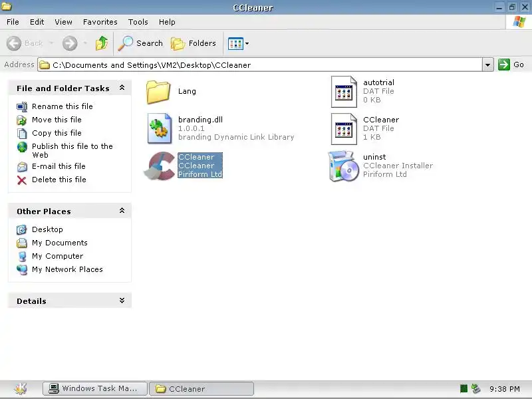Open the address bar dropdown arrow
The image size is (532, 399).
[x=487, y=65]
